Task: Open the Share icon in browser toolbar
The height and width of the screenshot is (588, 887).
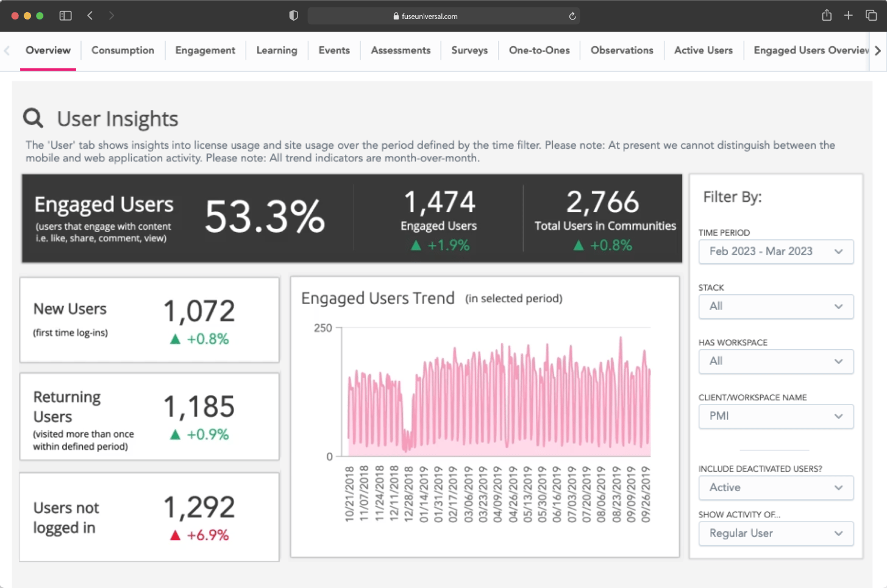Action: tap(827, 15)
